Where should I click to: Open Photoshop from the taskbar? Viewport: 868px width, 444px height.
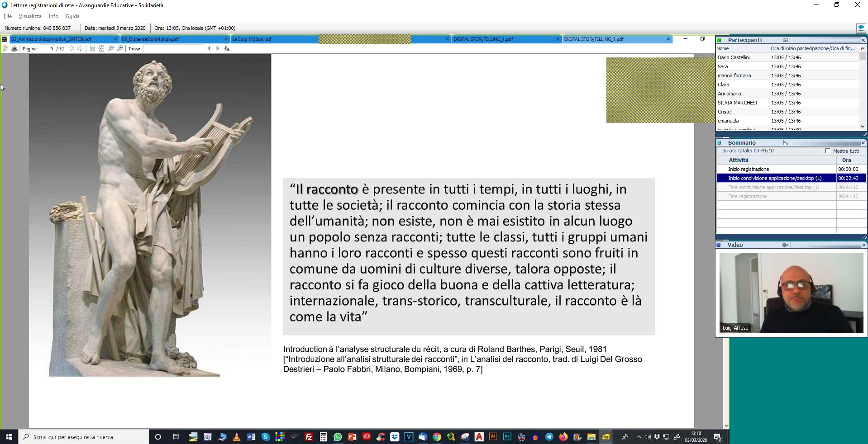pyautogui.click(x=507, y=437)
